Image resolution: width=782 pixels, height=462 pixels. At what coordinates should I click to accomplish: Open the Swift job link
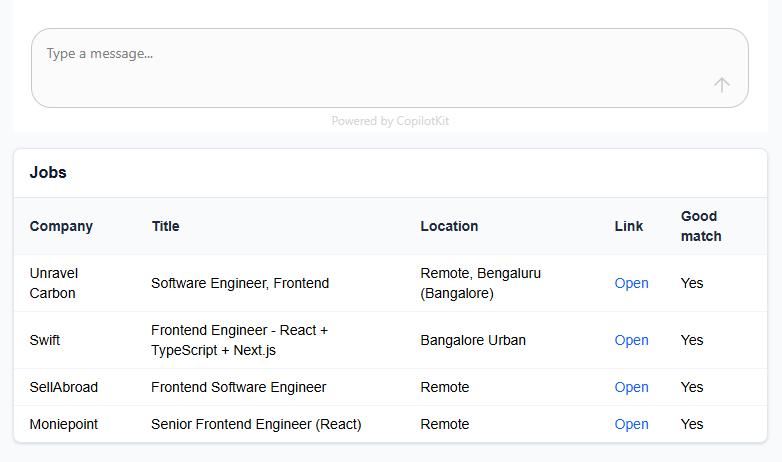[631, 340]
